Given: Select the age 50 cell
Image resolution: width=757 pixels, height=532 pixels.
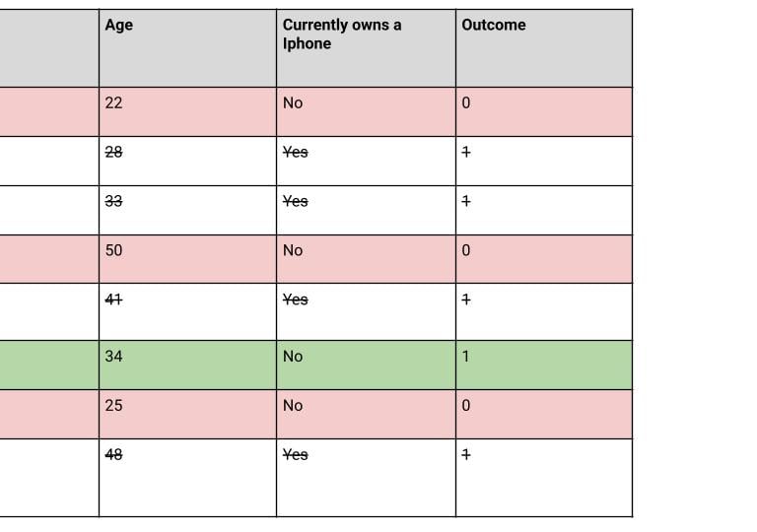Looking at the screenshot, I should [x=188, y=259].
